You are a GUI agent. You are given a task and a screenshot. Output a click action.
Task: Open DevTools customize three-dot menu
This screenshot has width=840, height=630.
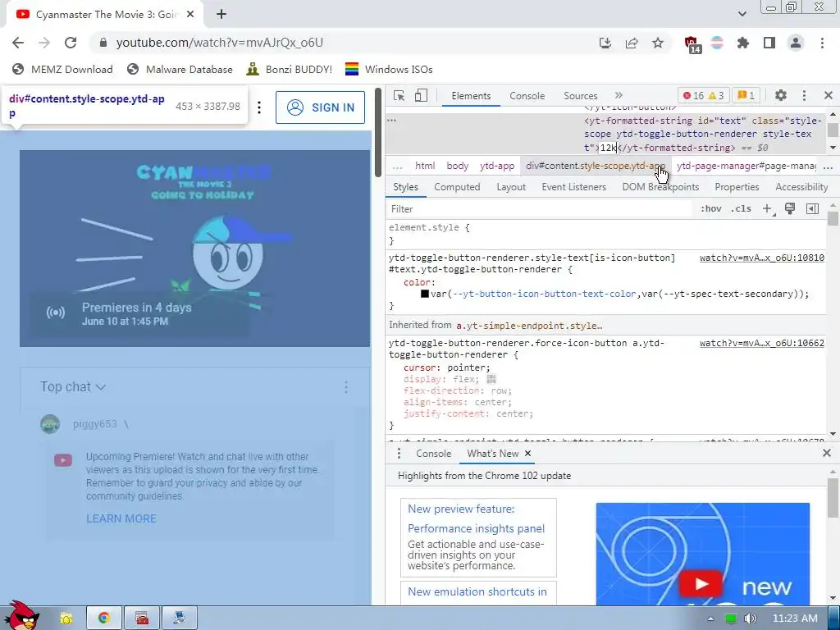tap(804, 95)
